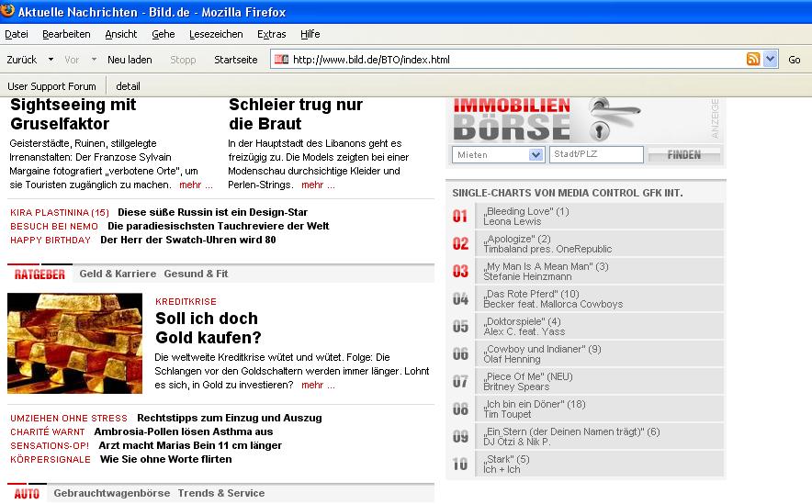The height and width of the screenshot is (504, 812).
Task: Open the Schleier trug nur die Braut headline
Action: point(296,114)
